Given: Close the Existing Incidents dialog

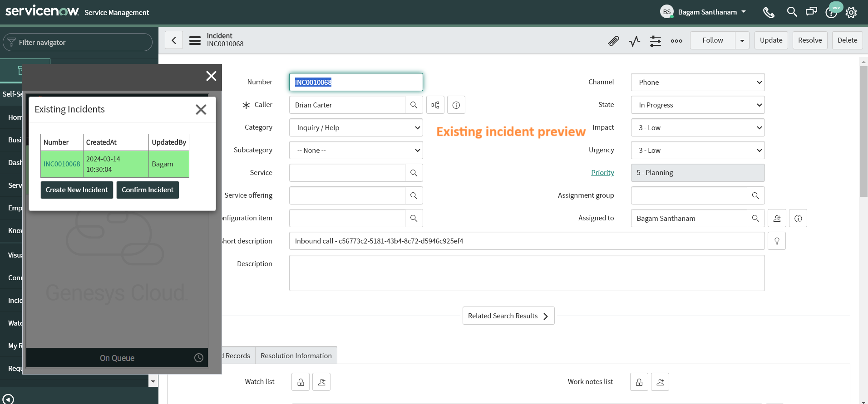Looking at the screenshot, I should pos(201,109).
